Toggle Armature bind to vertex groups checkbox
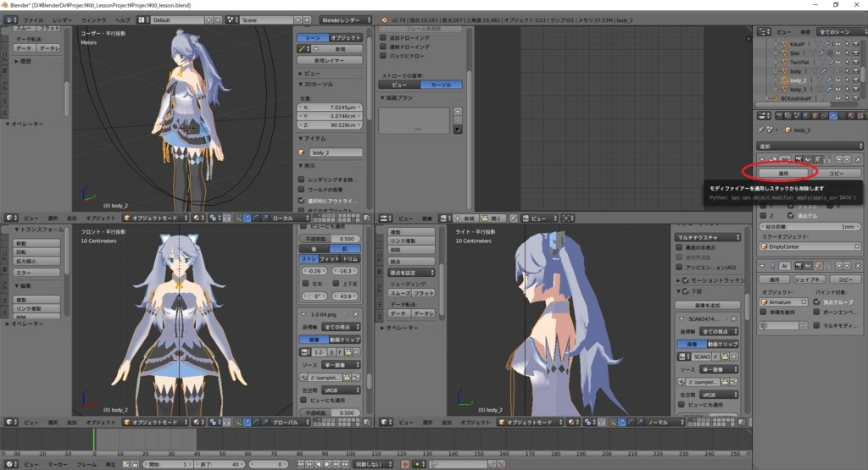 pos(816,302)
